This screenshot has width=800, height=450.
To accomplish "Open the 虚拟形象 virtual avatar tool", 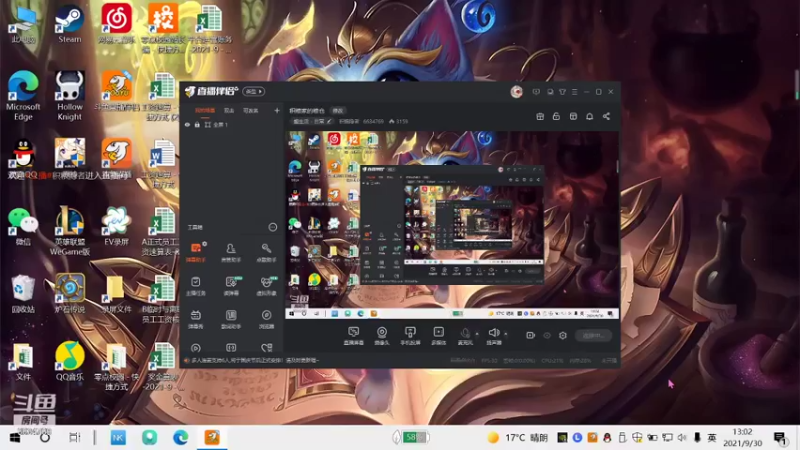I will pos(266,286).
